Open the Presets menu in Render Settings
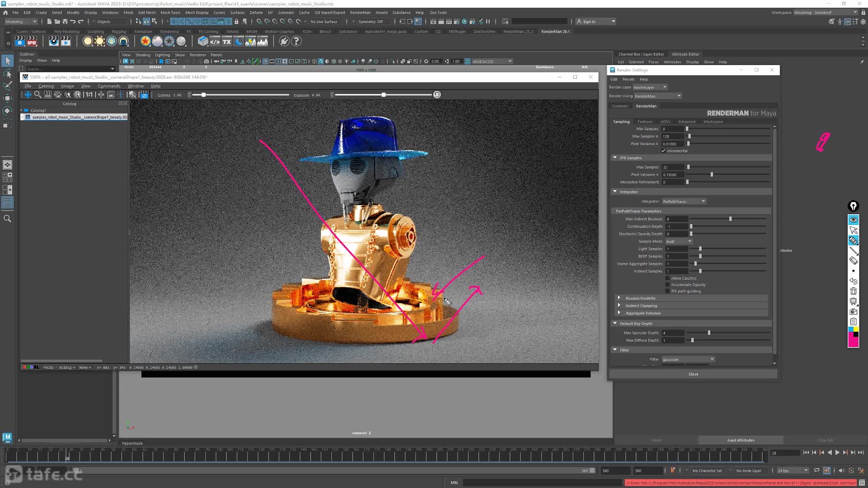The width and height of the screenshot is (868, 488). point(628,80)
